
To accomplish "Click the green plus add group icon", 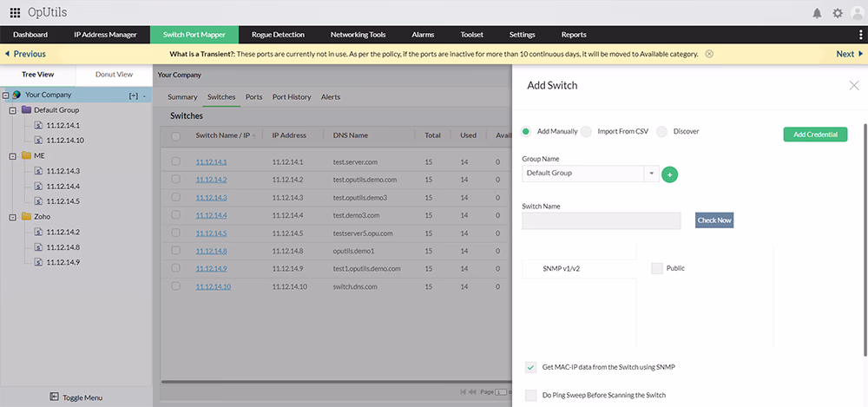I will (x=669, y=174).
